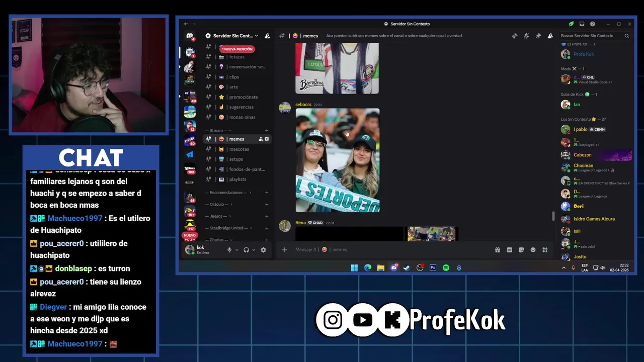Open the Help question mark icon
The width and height of the screenshot is (644, 362).
593,24
